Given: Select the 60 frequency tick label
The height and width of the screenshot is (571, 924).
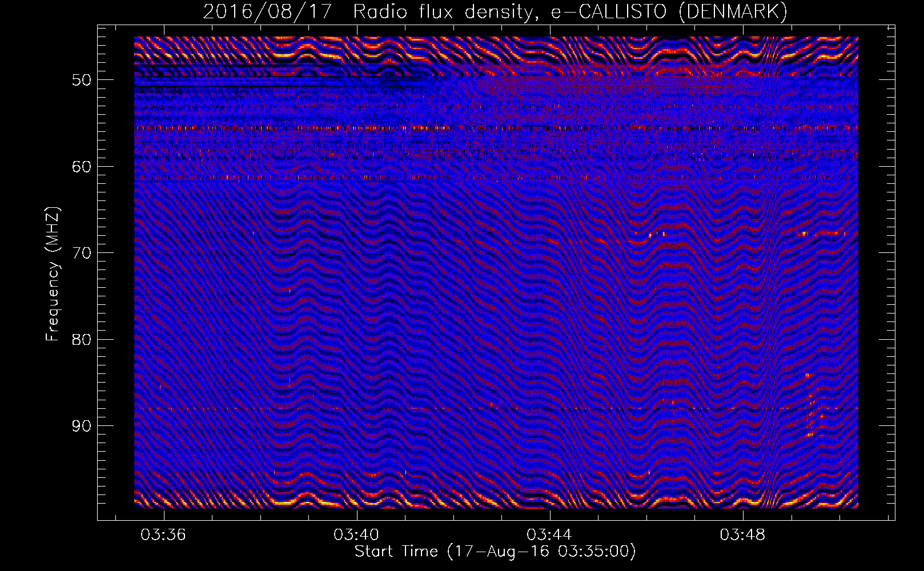Looking at the screenshot, I should tap(81, 166).
